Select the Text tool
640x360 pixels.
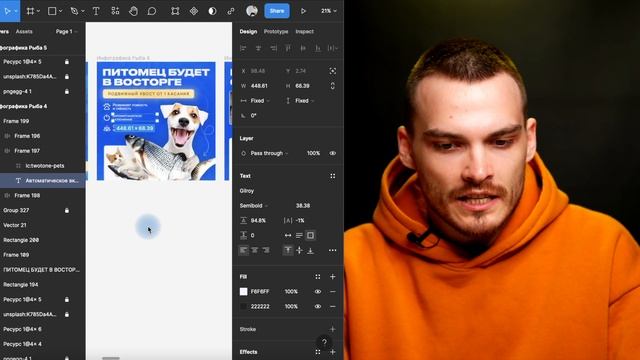click(96, 11)
